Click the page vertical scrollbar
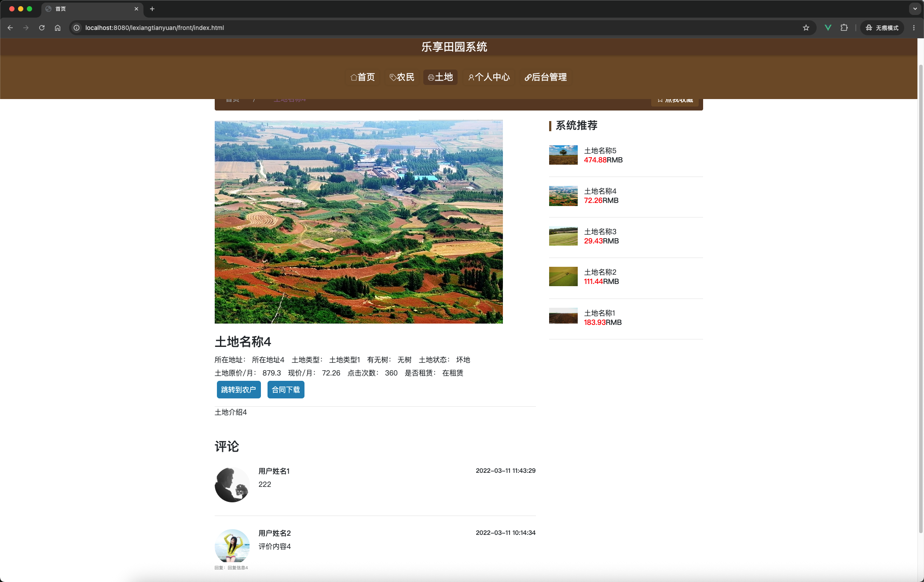 920,299
